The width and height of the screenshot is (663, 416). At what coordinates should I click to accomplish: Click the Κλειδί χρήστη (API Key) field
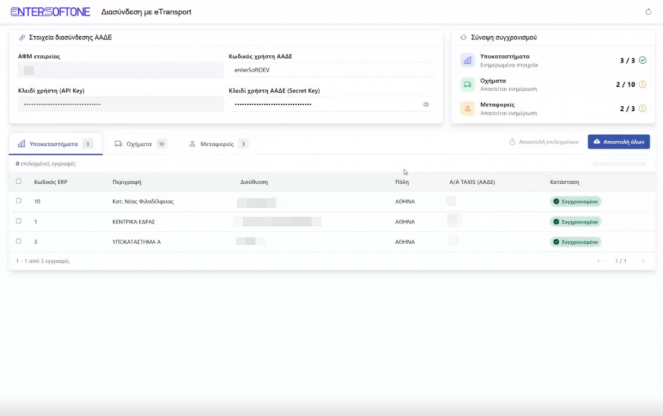pos(121,104)
